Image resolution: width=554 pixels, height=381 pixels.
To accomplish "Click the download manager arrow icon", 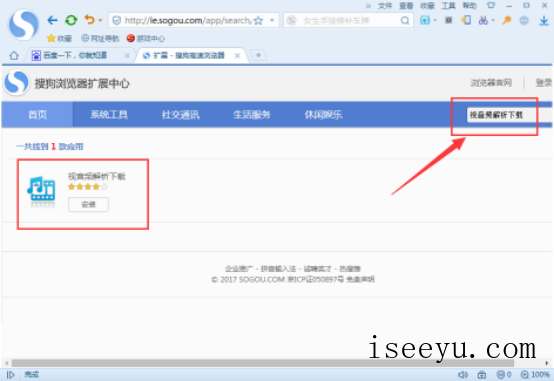I will coord(544,20).
